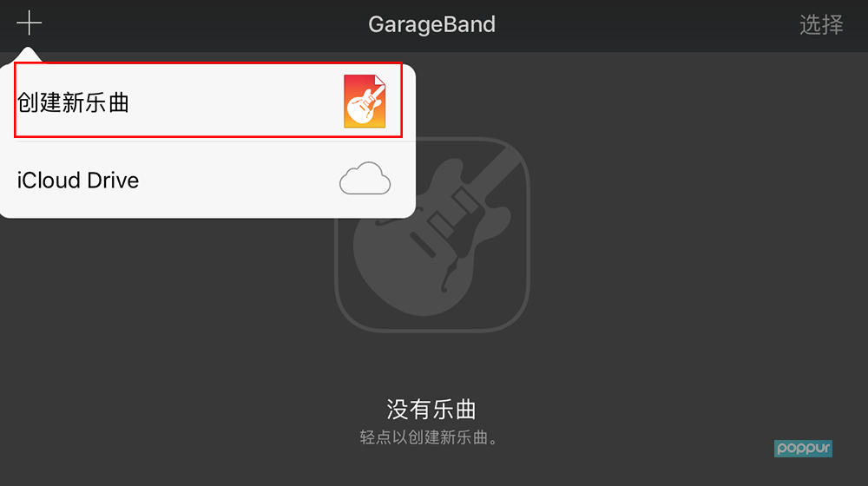The image size is (868, 486).
Task: Tap 没有乐曲 heading text
Action: pos(431,409)
